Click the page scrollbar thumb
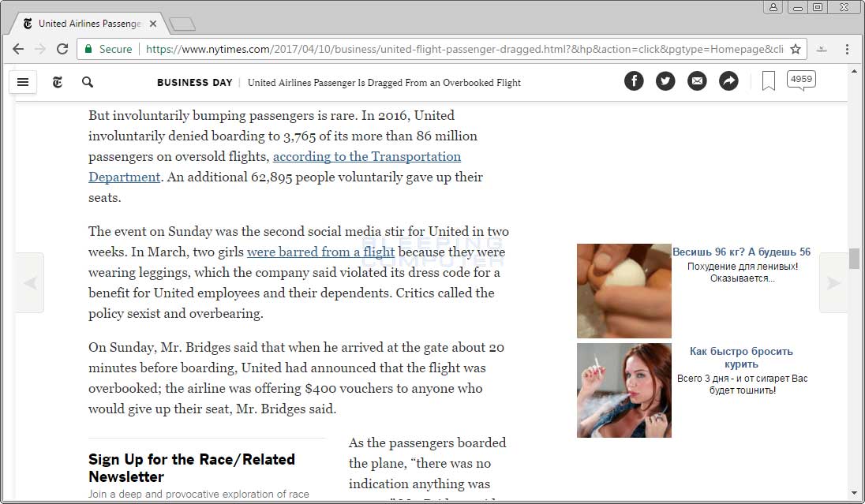 [854, 258]
